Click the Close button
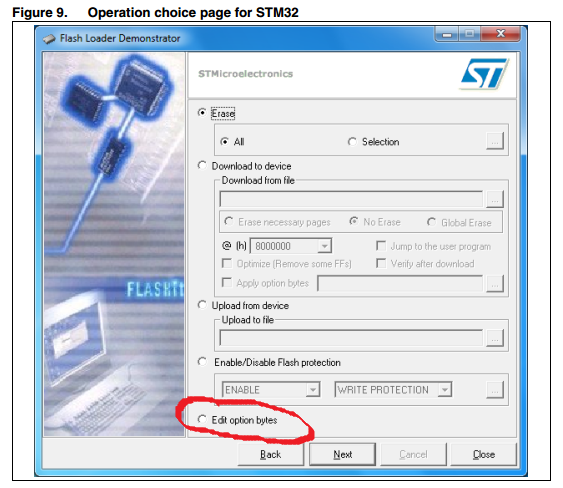 (x=484, y=454)
